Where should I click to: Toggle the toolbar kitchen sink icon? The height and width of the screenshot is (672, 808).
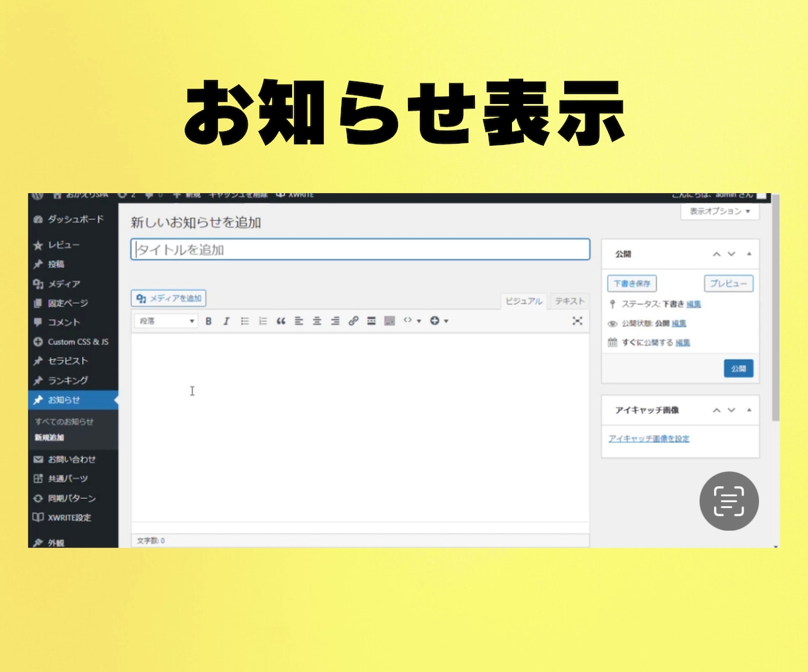coord(389,321)
